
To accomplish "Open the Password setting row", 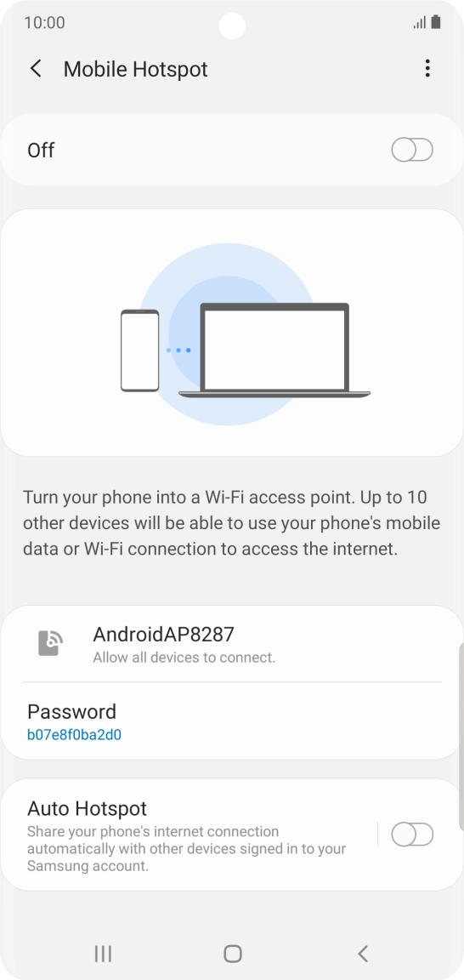I will point(232,721).
